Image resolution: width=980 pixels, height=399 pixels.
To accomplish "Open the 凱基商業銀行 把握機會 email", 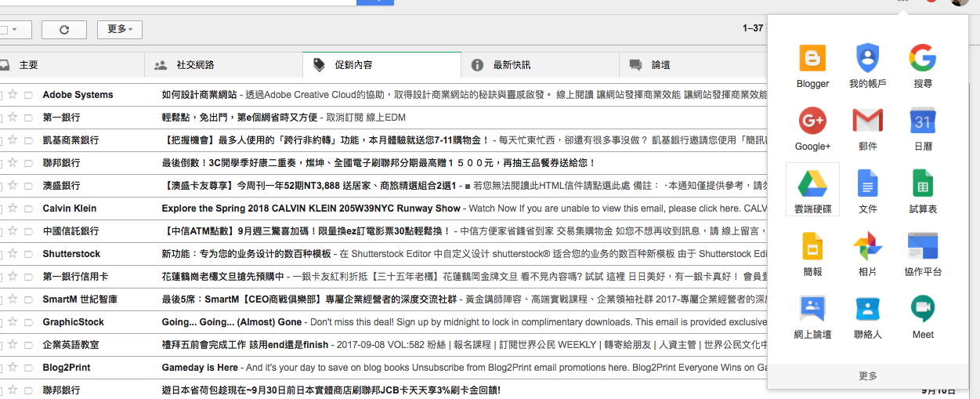I will pyautogui.click(x=384, y=140).
